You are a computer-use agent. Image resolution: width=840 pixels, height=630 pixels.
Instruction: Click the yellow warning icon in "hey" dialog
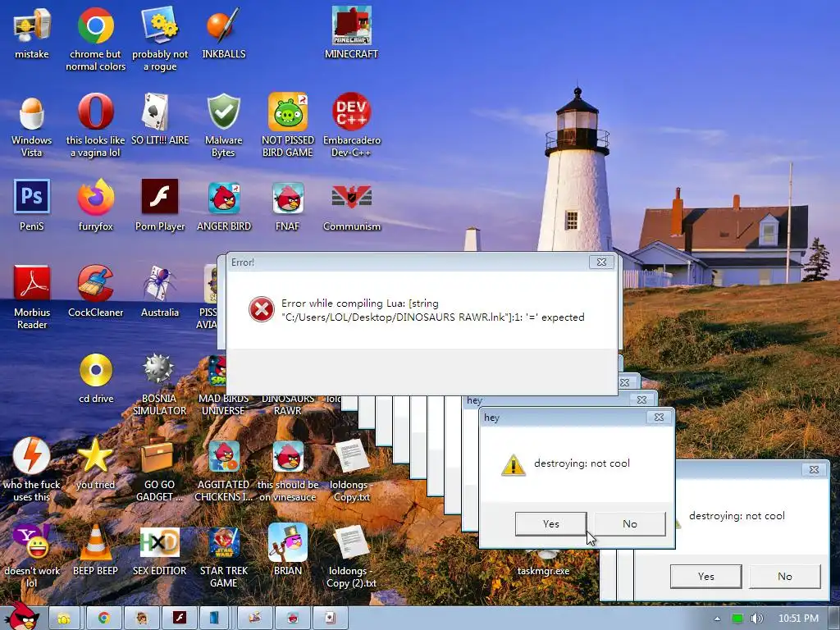[x=513, y=465]
